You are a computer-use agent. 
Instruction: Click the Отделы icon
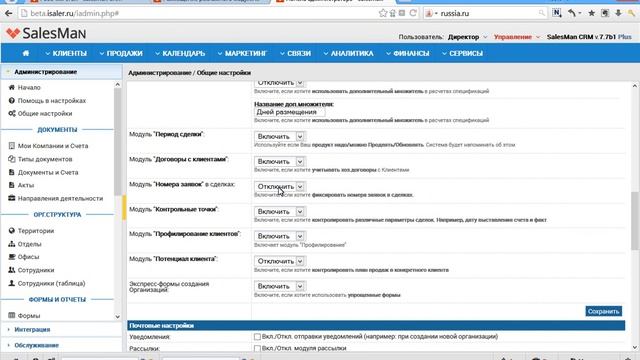pyautogui.click(x=11, y=244)
